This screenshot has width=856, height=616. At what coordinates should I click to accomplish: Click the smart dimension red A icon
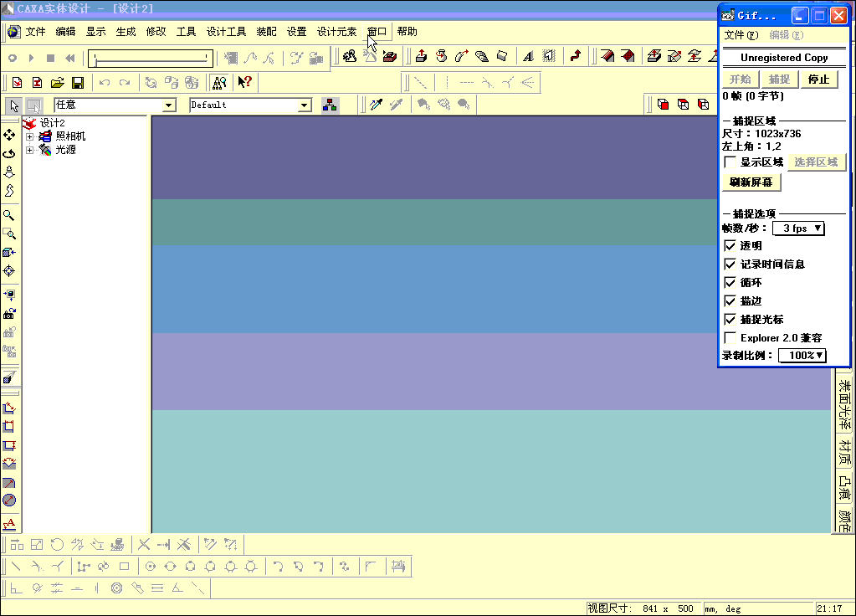click(x=9, y=524)
